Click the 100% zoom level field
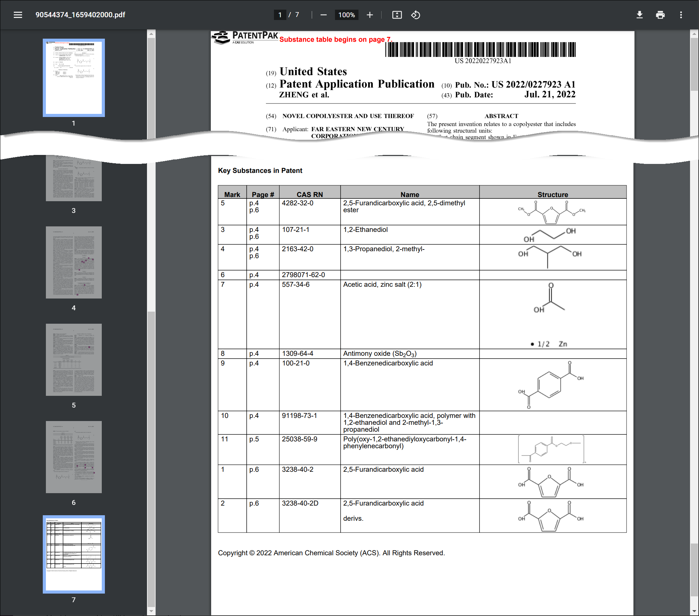The height and width of the screenshot is (616, 699). click(346, 15)
